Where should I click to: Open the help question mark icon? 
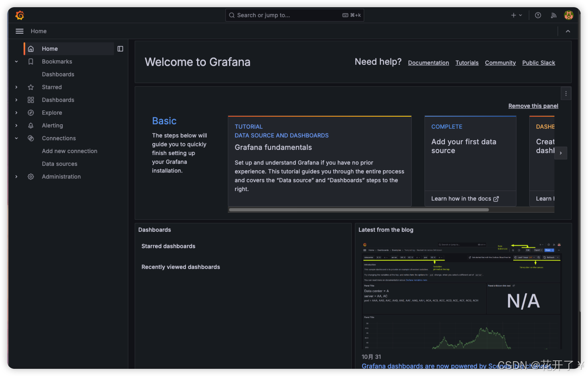tap(538, 15)
